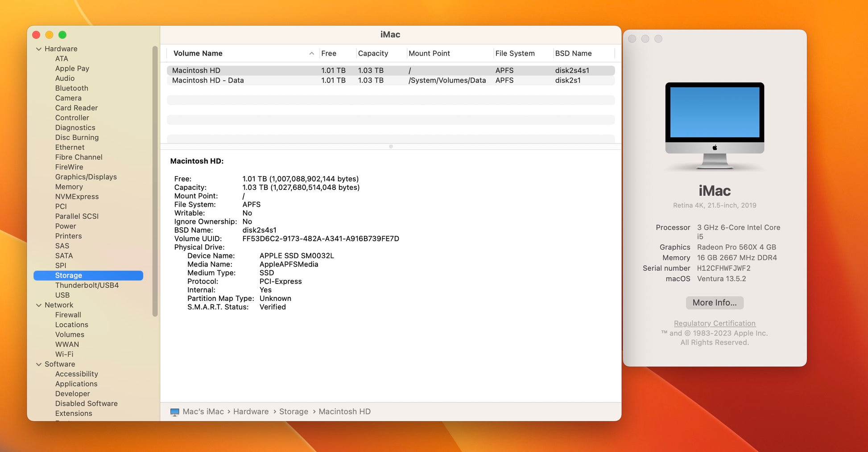The height and width of the screenshot is (452, 868).
Task: Open the More Info button
Action: [714, 303]
